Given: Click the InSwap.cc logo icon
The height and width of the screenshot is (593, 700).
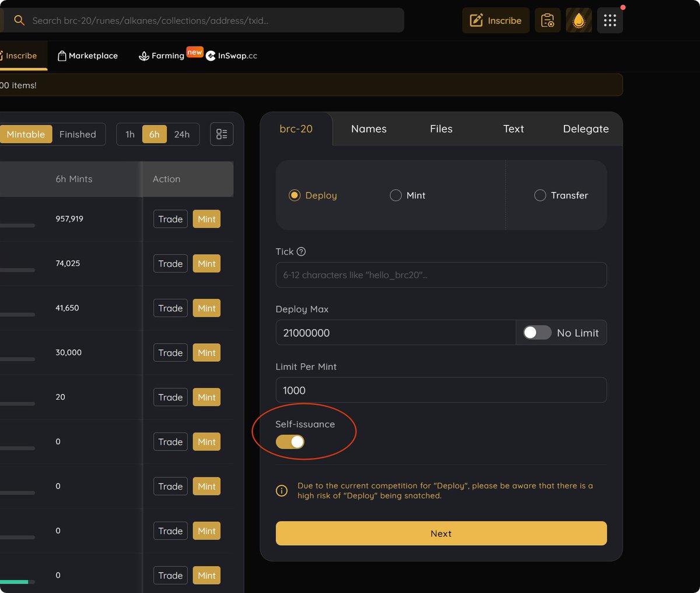Looking at the screenshot, I should (211, 56).
